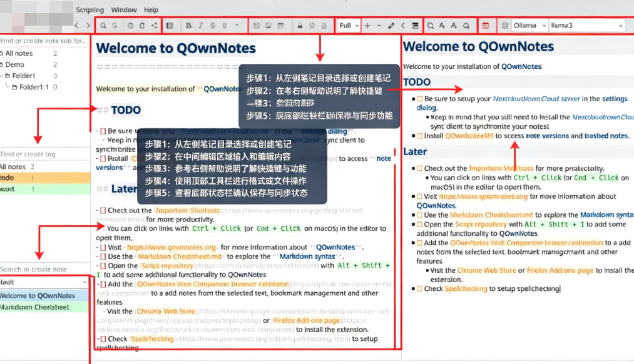Click the insert table icon beside image icon
Viewport: 634px width, 364px height.
[257, 26]
